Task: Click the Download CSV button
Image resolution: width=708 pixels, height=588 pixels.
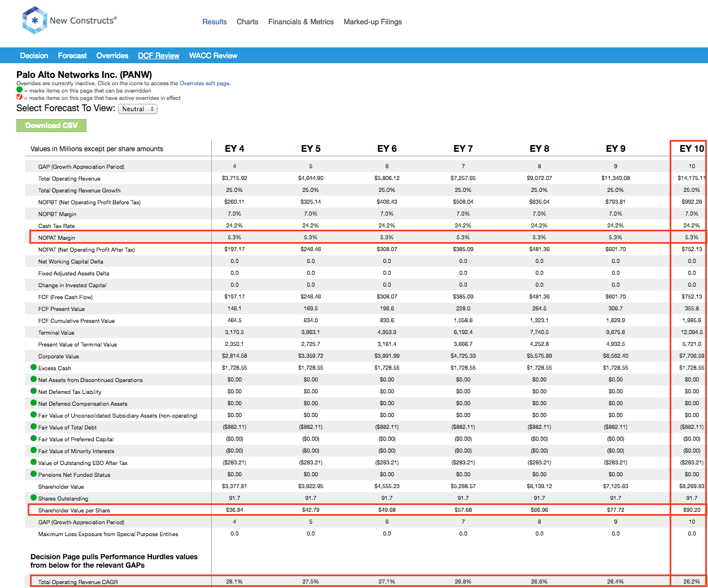Action: [51, 125]
